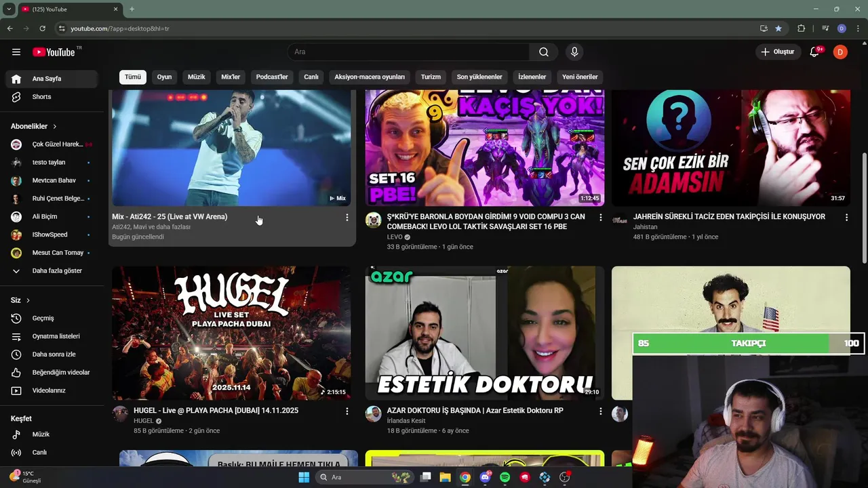Expand Daha fazla göster subscriptions

pos(52,271)
